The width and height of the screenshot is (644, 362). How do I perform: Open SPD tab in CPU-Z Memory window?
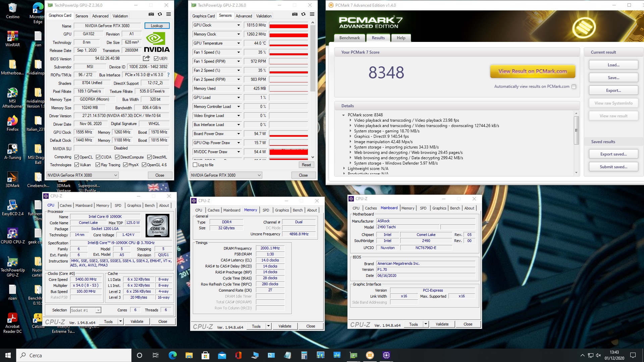266,210
